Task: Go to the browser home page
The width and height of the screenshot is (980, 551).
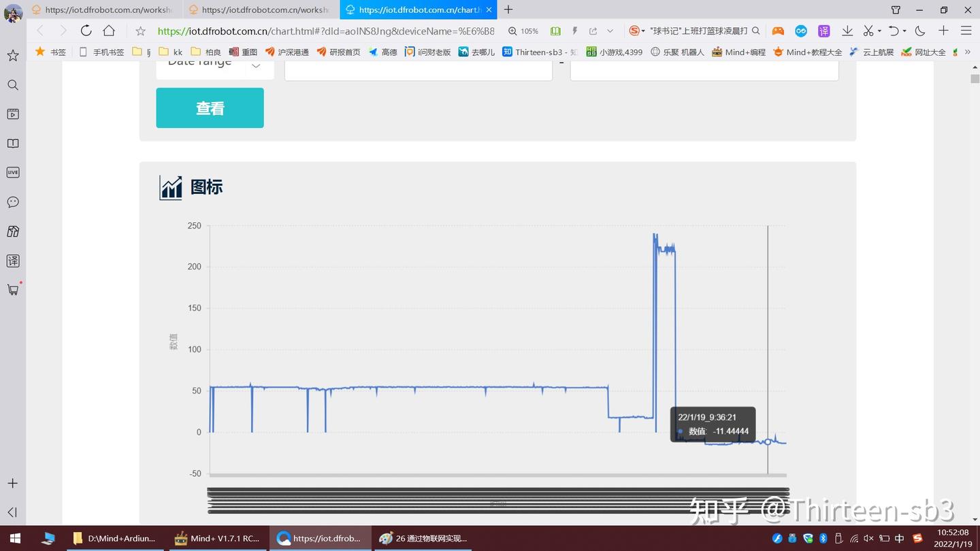Action: pyautogui.click(x=109, y=31)
